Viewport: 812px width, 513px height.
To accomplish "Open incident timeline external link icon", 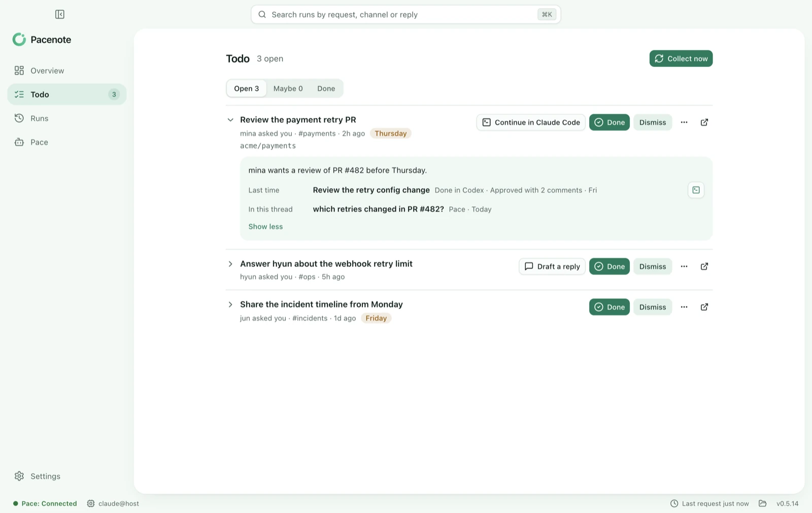I will pyautogui.click(x=704, y=307).
